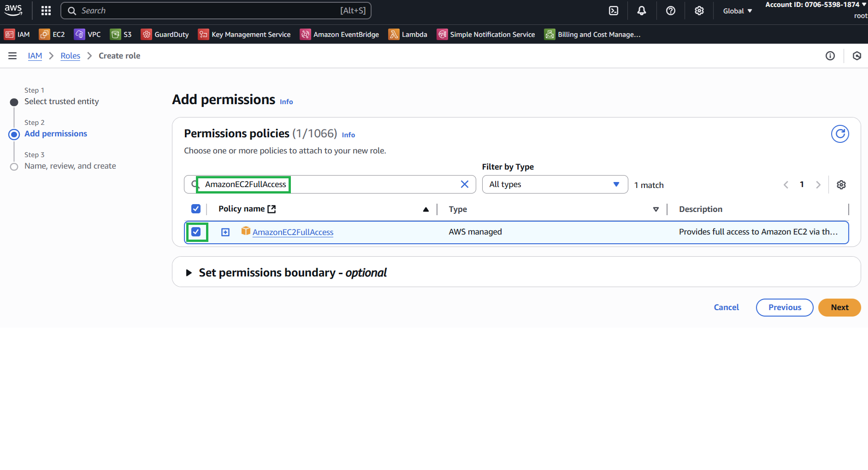
Task: Open Simple Notification Service shortcut
Action: 486,35
